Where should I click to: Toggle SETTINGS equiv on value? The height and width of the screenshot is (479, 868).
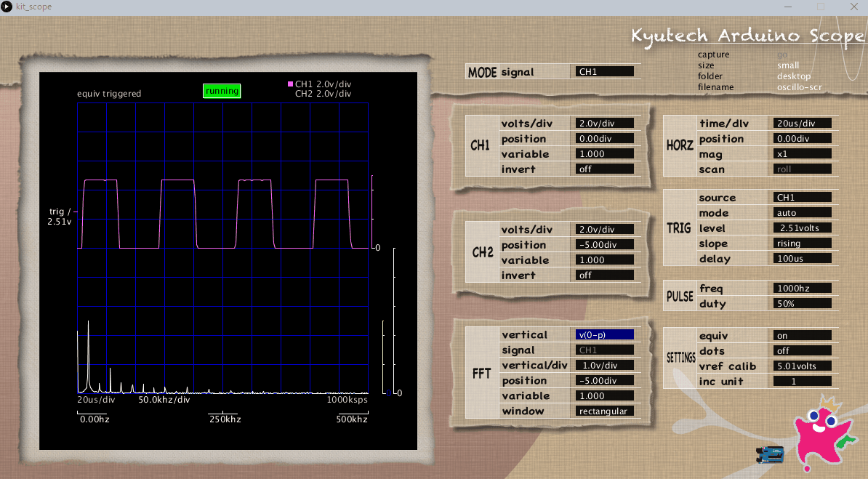click(x=802, y=335)
